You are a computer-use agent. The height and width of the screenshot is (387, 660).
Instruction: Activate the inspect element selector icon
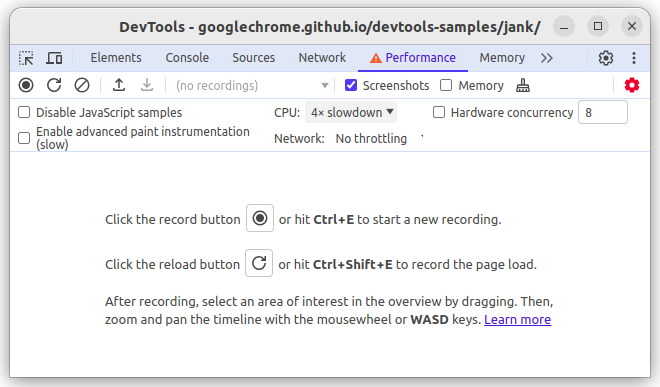[x=26, y=58]
